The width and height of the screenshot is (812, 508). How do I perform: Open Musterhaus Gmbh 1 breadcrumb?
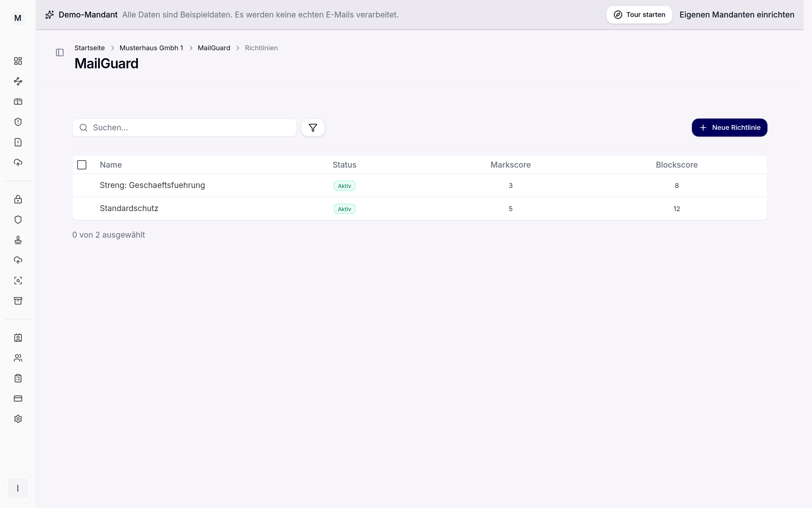[151, 48]
